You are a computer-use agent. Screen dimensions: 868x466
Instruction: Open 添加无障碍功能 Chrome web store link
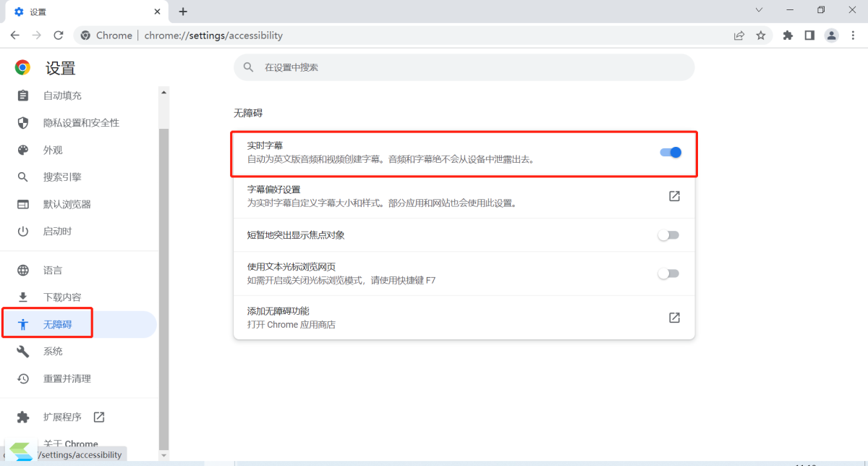click(x=674, y=318)
